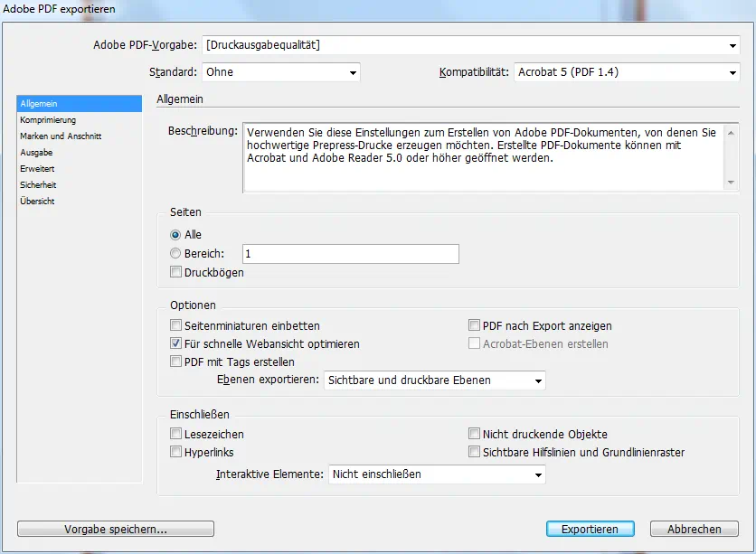This screenshot has width=756, height=554.
Task: Expand Interaktive Elemente dropdown
Action: click(x=437, y=474)
